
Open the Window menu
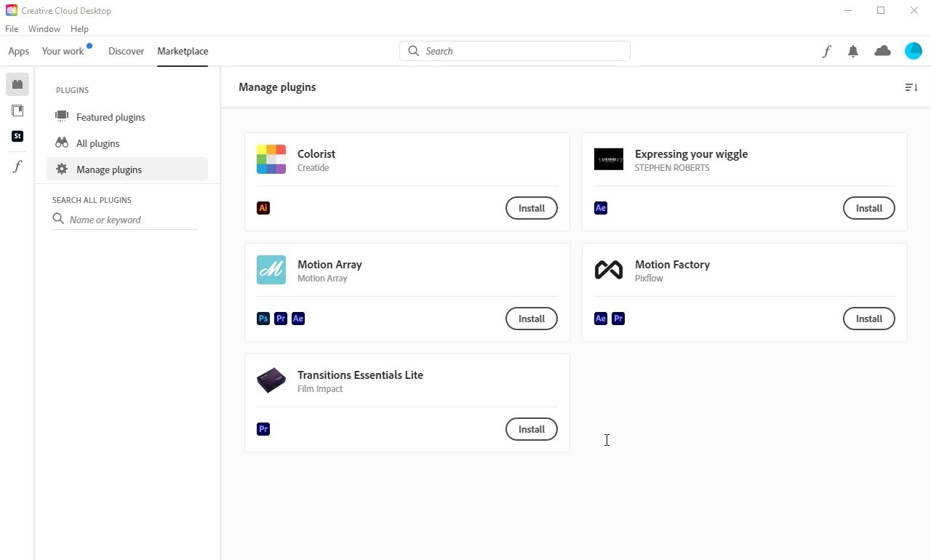(x=44, y=29)
